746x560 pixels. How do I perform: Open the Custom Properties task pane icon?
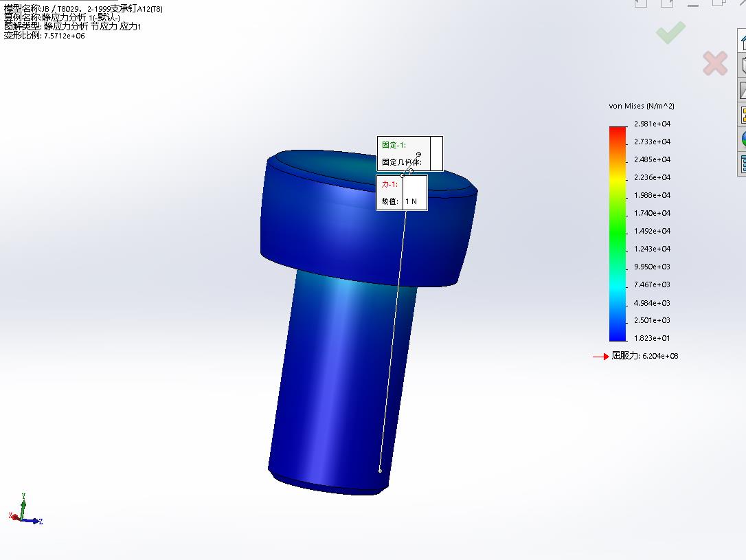[742, 164]
